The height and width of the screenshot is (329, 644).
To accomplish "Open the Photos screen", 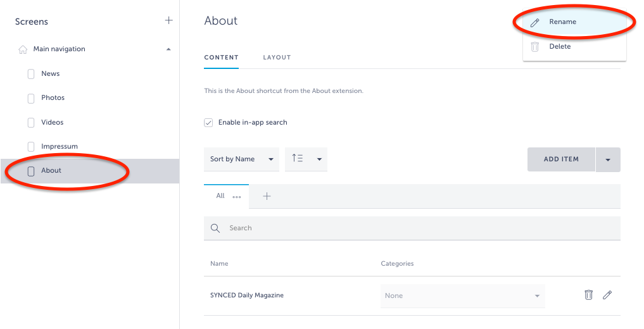I will 53,97.
